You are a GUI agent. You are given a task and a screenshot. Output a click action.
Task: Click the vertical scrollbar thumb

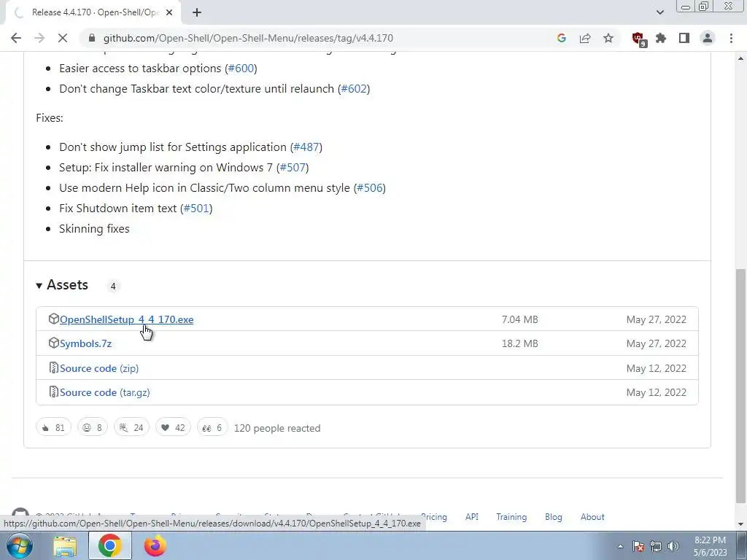(741, 386)
